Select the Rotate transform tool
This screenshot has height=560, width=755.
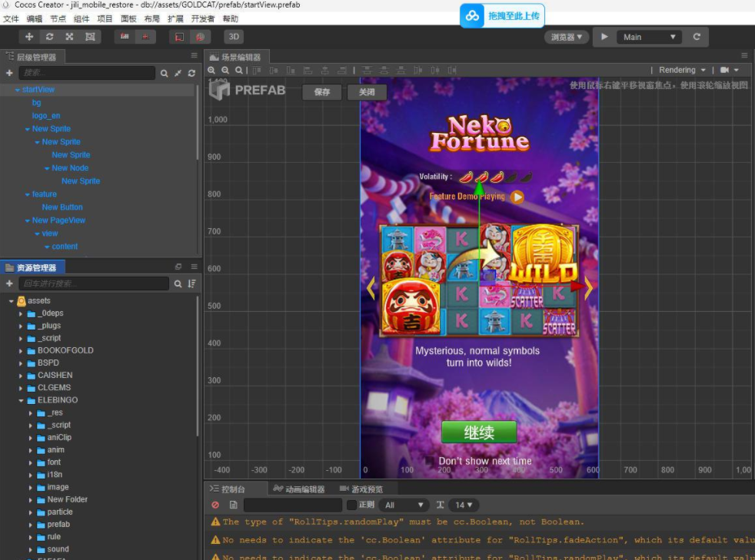pyautogui.click(x=49, y=36)
